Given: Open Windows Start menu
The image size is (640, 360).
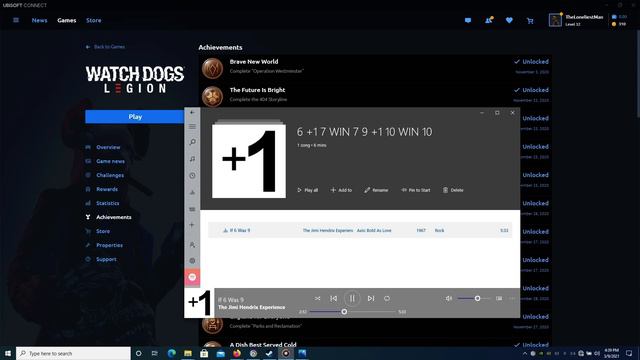Looking at the screenshot, I should click(8, 353).
